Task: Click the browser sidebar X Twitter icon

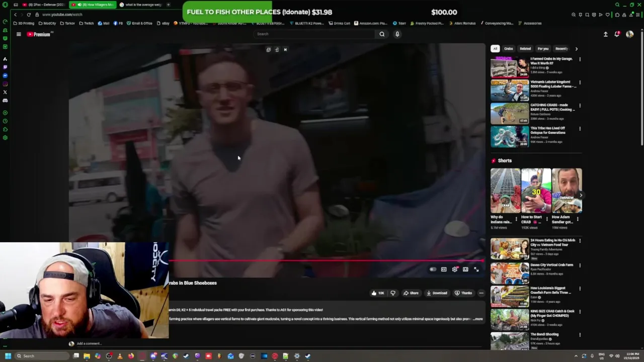Action: (5, 92)
